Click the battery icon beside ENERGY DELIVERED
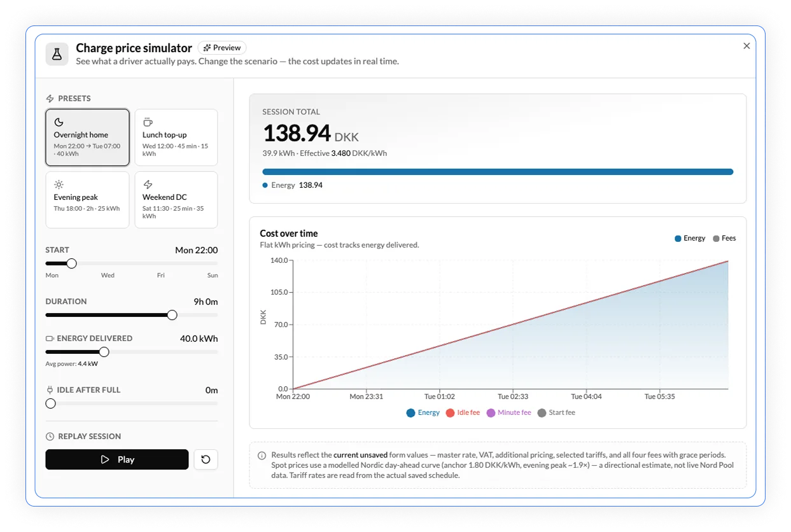The width and height of the screenshot is (791, 532). click(x=50, y=339)
